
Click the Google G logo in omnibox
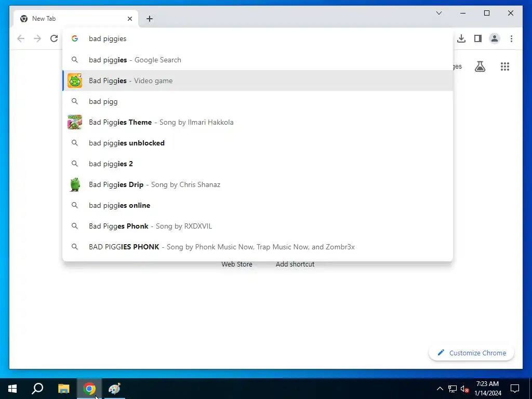click(x=75, y=38)
